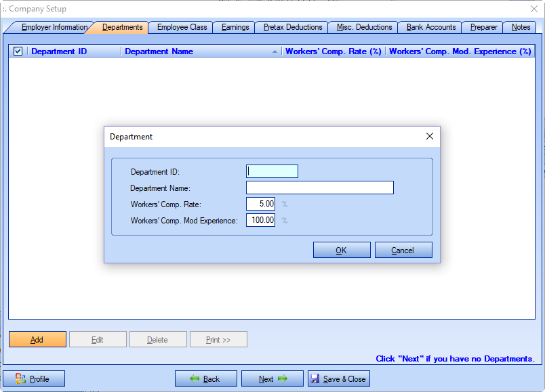This screenshot has height=392, width=545.
Task: Click the Add department button
Action: coord(37,340)
